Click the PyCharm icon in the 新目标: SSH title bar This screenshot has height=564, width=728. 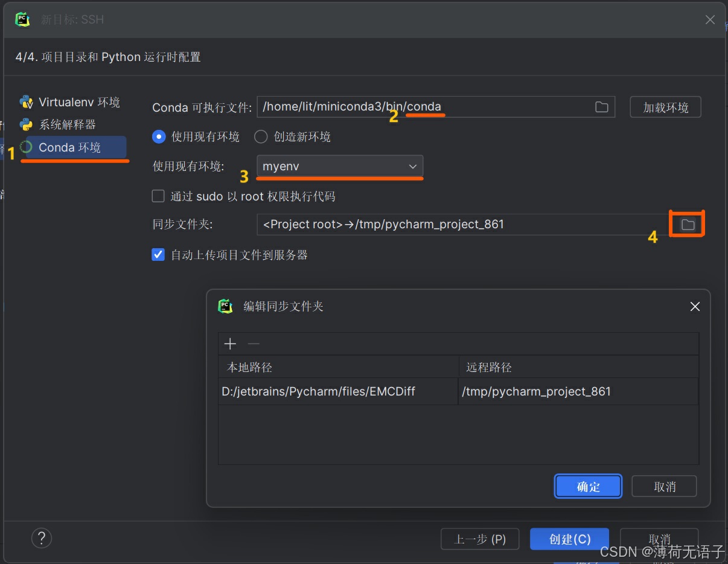coord(23,19)
